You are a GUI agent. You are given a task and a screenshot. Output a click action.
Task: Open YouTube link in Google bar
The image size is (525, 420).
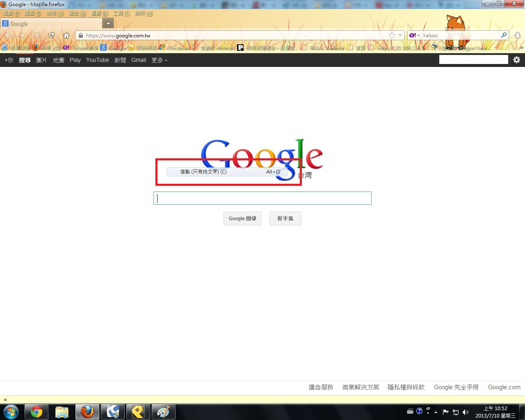(x=98, y=60)
